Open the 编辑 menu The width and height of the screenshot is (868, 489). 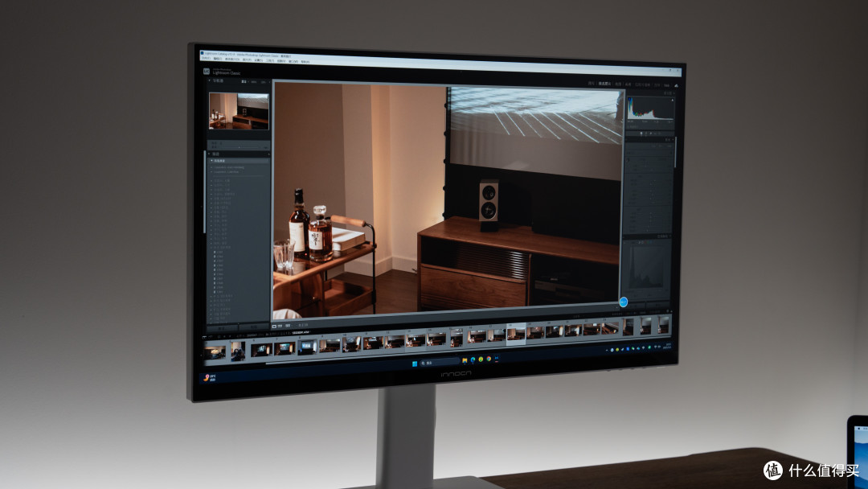pyautogui.click(x=218, y=59)
